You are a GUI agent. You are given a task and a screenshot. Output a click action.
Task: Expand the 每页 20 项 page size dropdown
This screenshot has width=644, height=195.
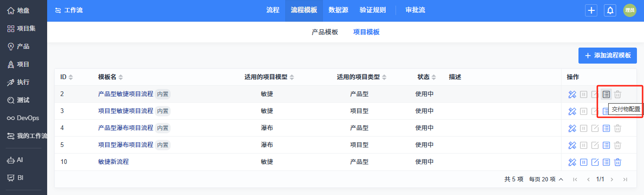[546, 179]
